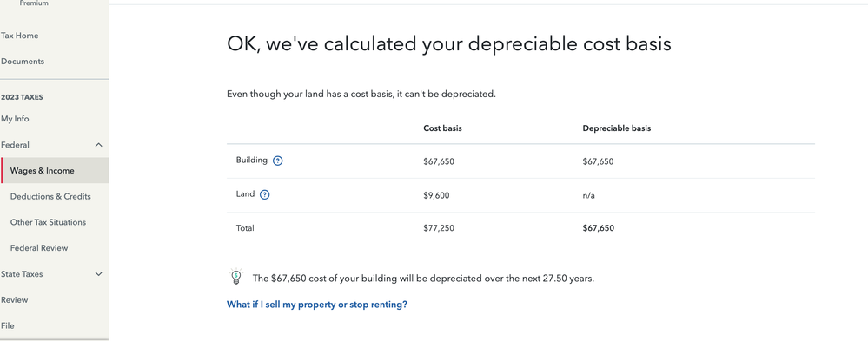Open Documents in sidebar
868x341 pixels.
coord(22,62)
